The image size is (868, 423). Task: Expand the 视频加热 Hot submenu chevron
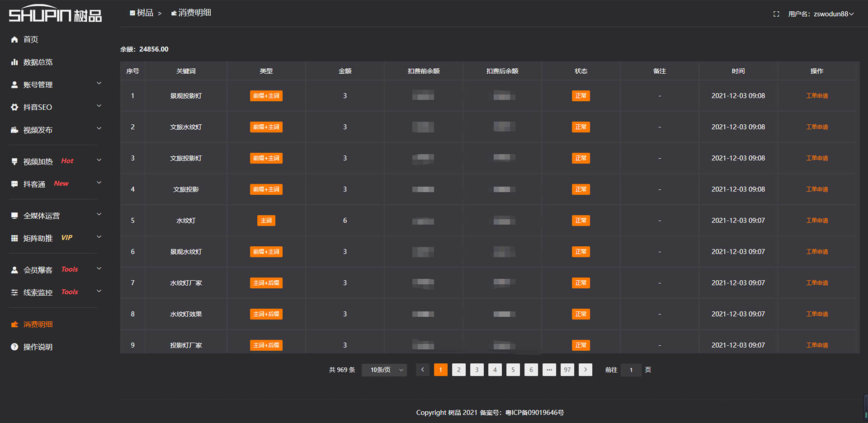(99, 160)
